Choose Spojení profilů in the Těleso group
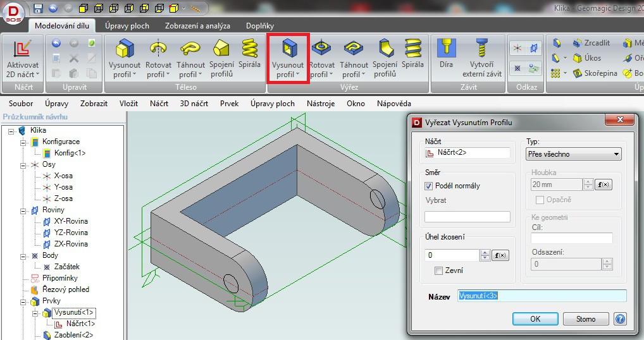 (222, 58)
